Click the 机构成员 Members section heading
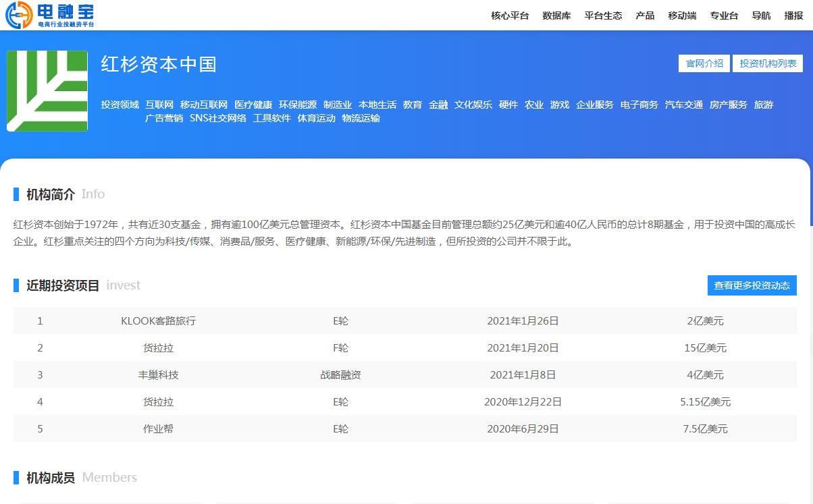813x504 pixels. point(81,478)
